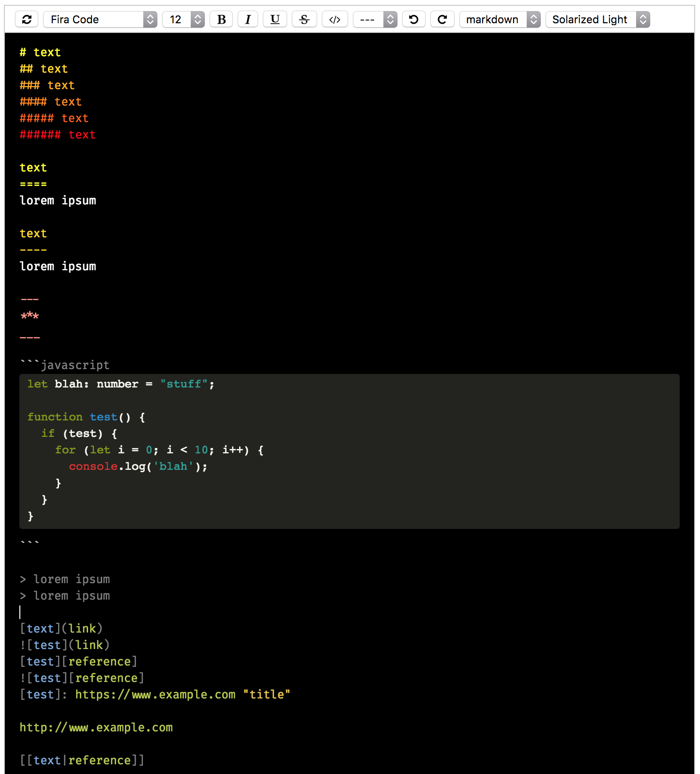700x774 pixels.
Task: Click the 'for (let i = 0' code line
Action: (159, 450)
